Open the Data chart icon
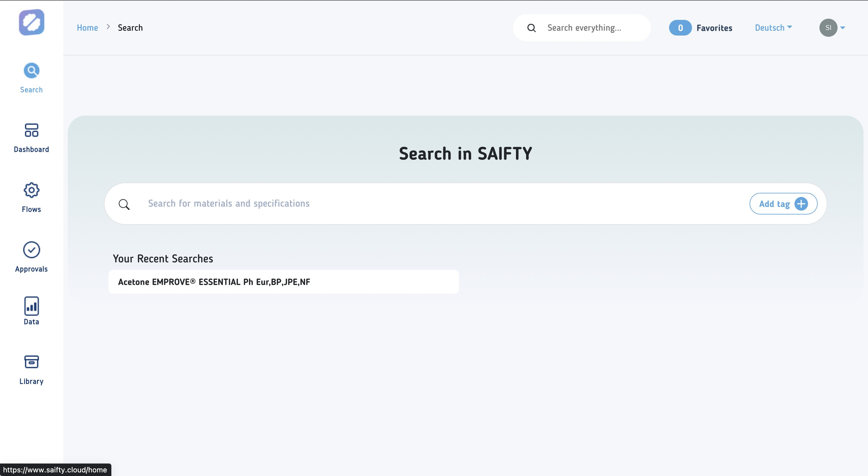This screenshot has height=476, width=868. pyautogui.click(x=31, y=306)
